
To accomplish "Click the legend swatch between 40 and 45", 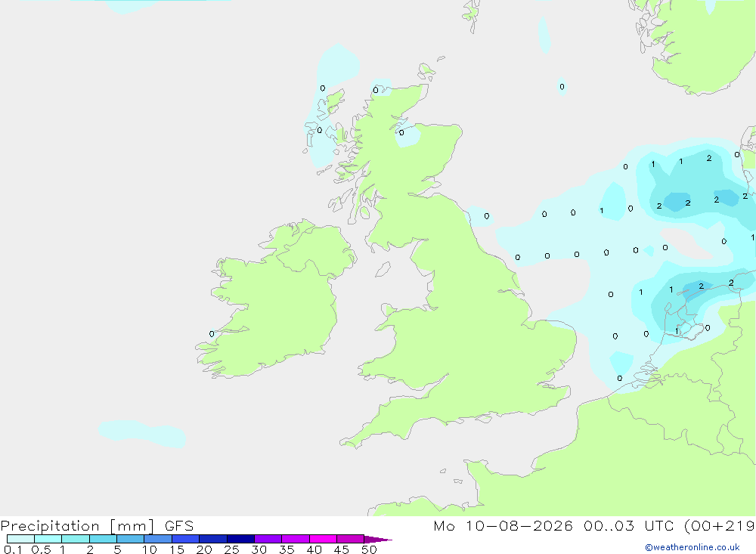I will coord(323,539).
